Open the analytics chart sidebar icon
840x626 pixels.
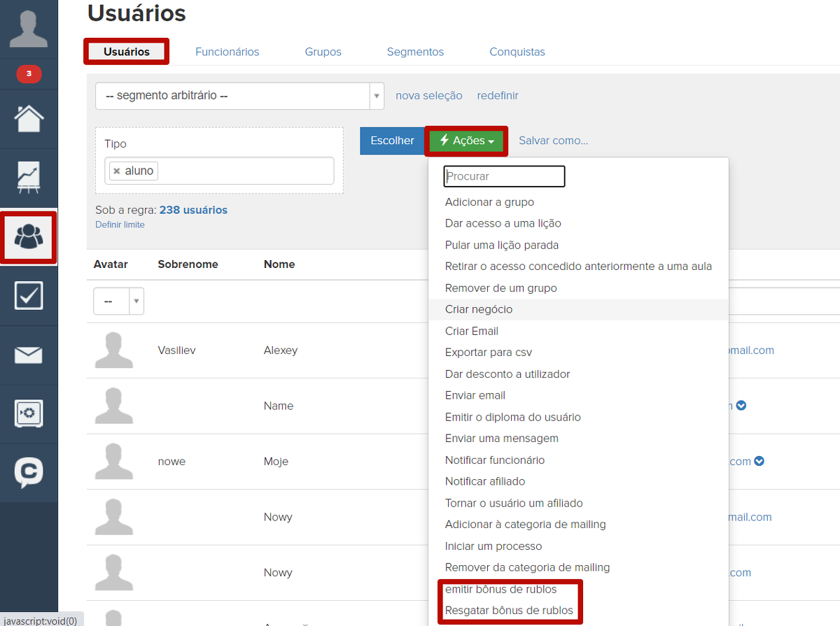click(29, 178)
